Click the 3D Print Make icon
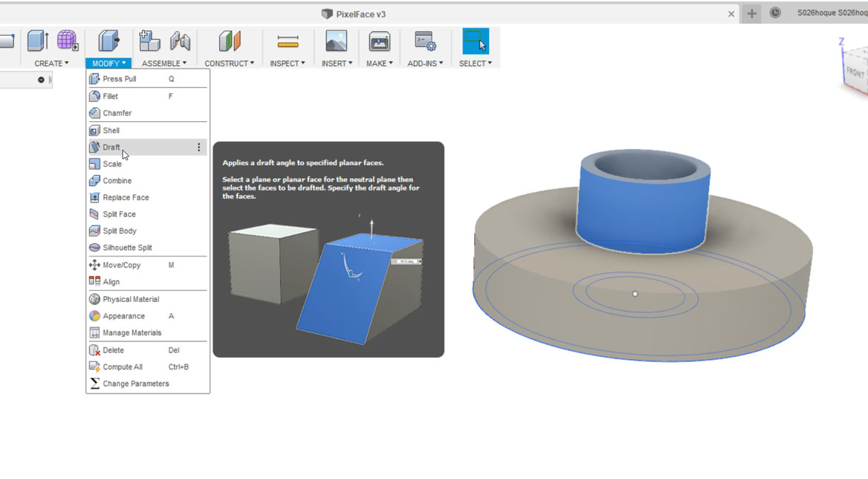Screen dimensions: 868x479 pos(379,42)
